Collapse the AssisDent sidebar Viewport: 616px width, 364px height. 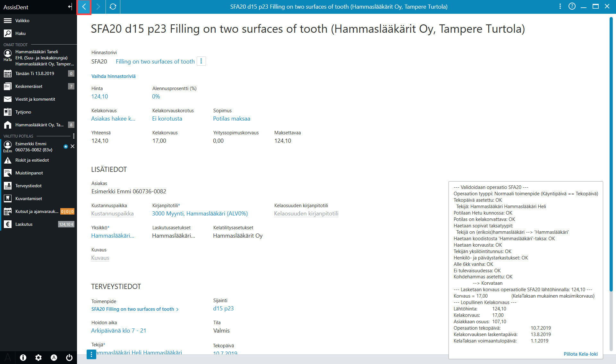pyautogui.click(x=70, y=7)
